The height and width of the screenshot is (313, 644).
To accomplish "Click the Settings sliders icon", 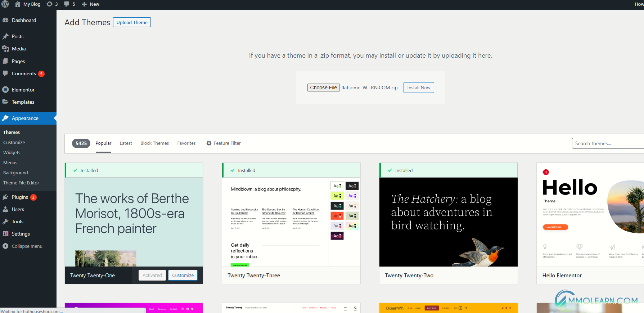I will tap(5, 234).
